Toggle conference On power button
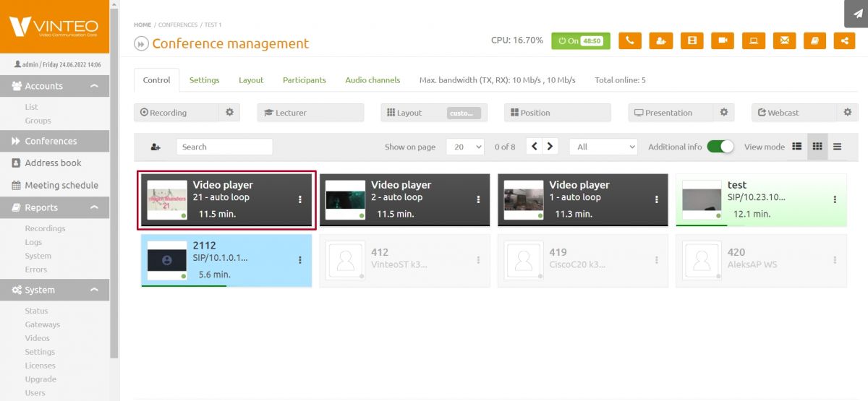 pyautogui.click(x=580, y=40)
